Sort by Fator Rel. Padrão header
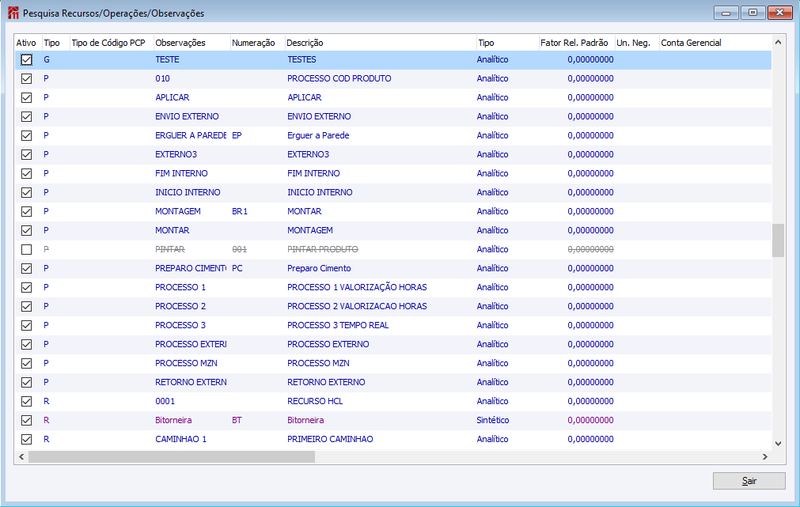This screenshot has width=800, height=507. tap(576, 43)
